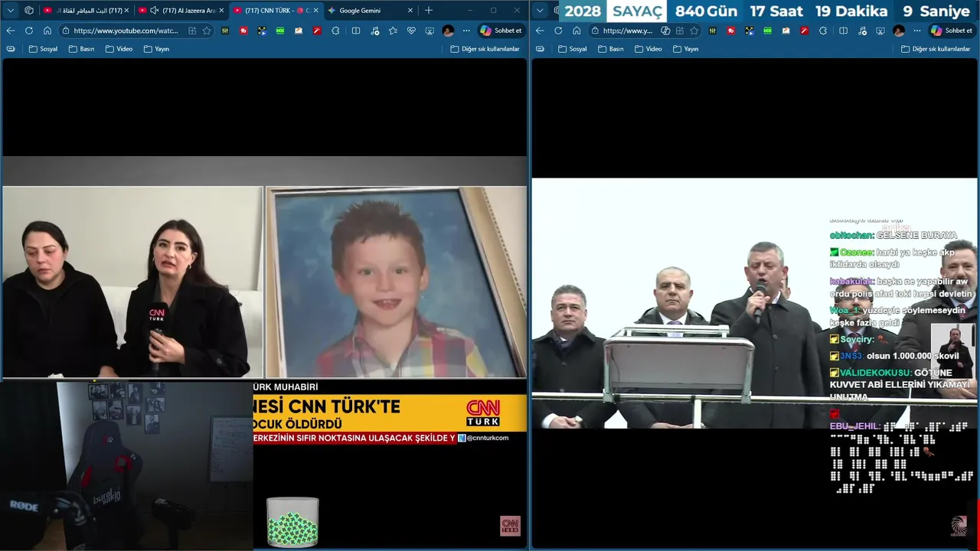Viewport: 980px width, 551px height.
Task: Open the home page in right browser window
Action: coord(577,31)
